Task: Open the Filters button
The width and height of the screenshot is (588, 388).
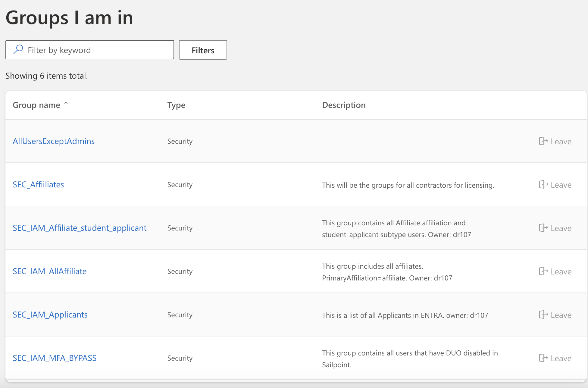Action: point(203,50)
